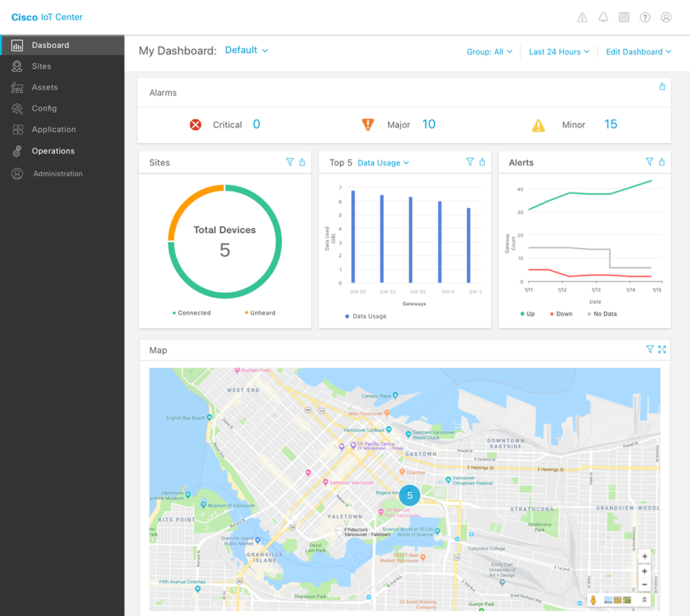Open the Group: All dropdown
Screen dimensions: 690x616
tap(490, 52)
